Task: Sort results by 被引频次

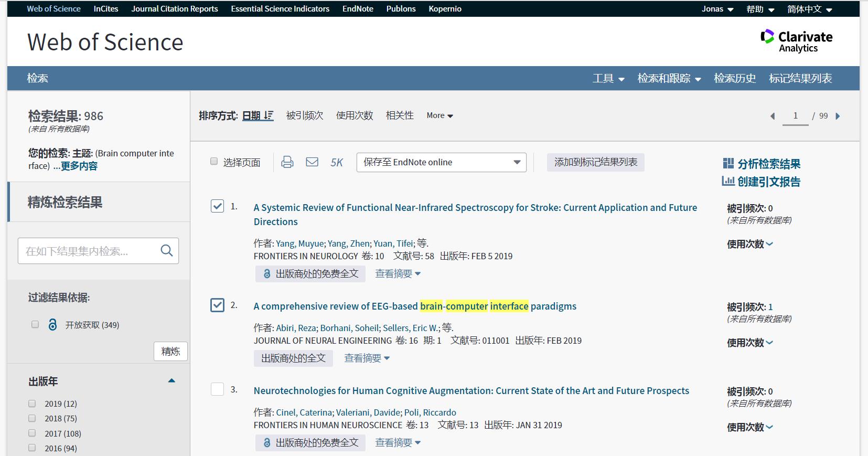Action: 305,115
